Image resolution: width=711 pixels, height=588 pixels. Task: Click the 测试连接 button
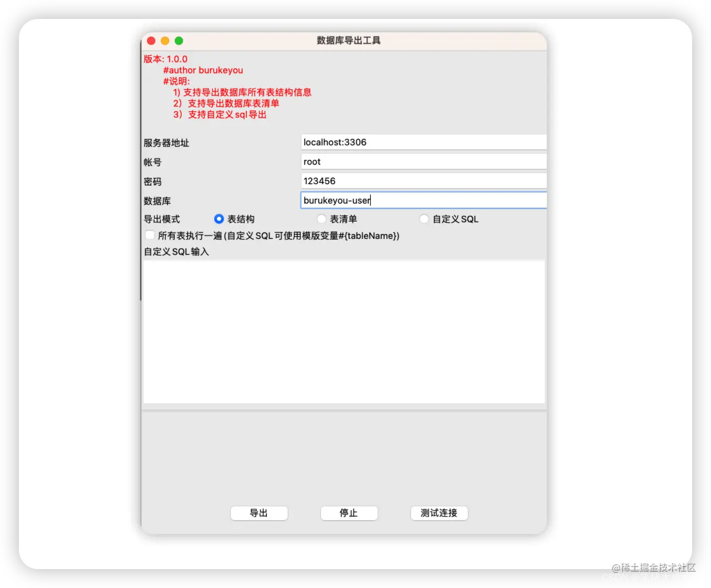click(439, 513)
